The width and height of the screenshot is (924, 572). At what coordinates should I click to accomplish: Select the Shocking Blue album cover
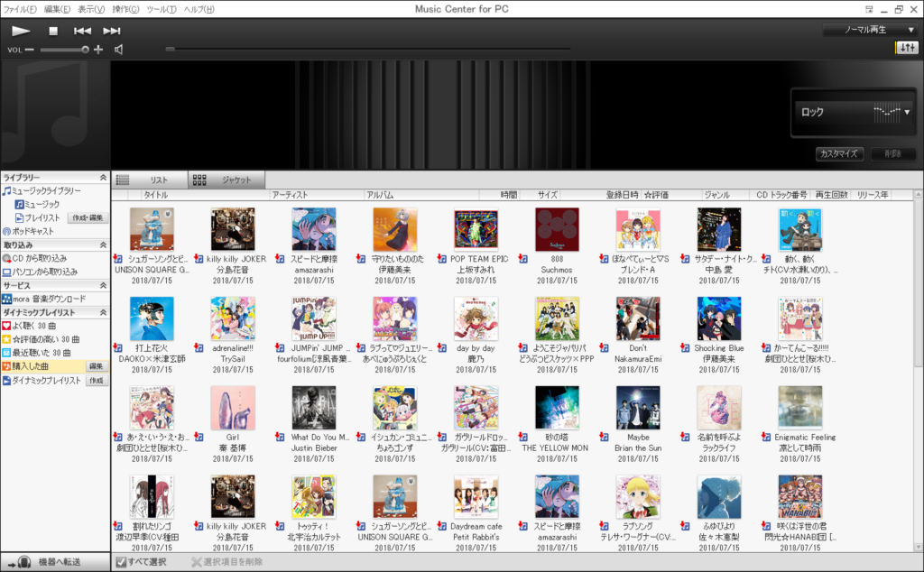(x=719, y=318)
